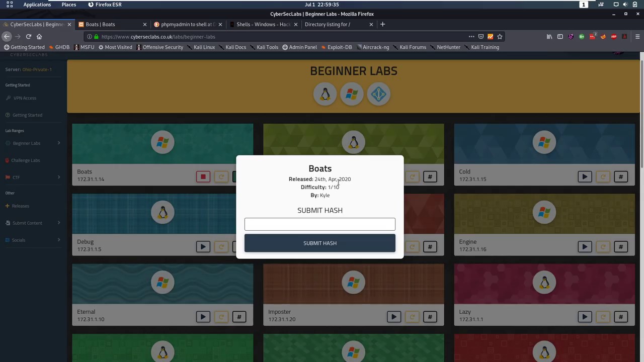Screen dimensions: 644x362
Task: Expand the CTF sidebar section
Action: [33, 177]
